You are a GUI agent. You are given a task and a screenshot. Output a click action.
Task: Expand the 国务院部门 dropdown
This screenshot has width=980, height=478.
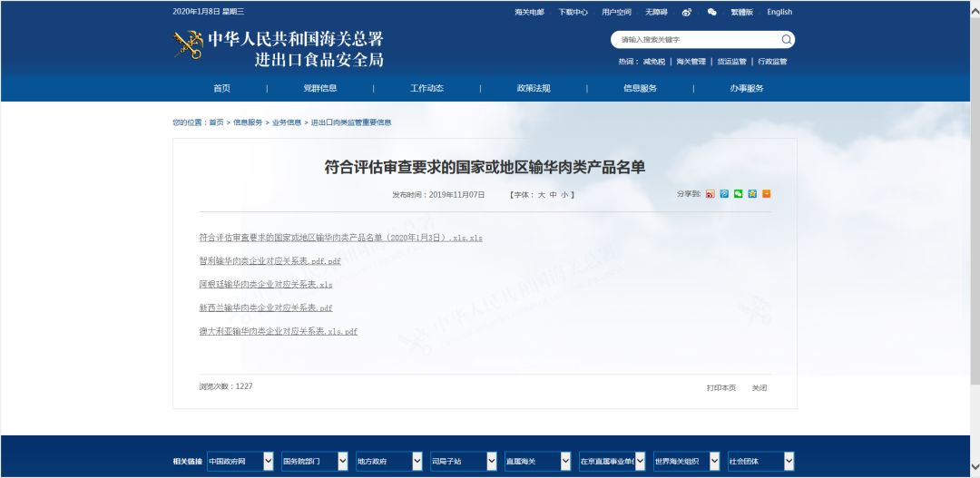(314, 461)
